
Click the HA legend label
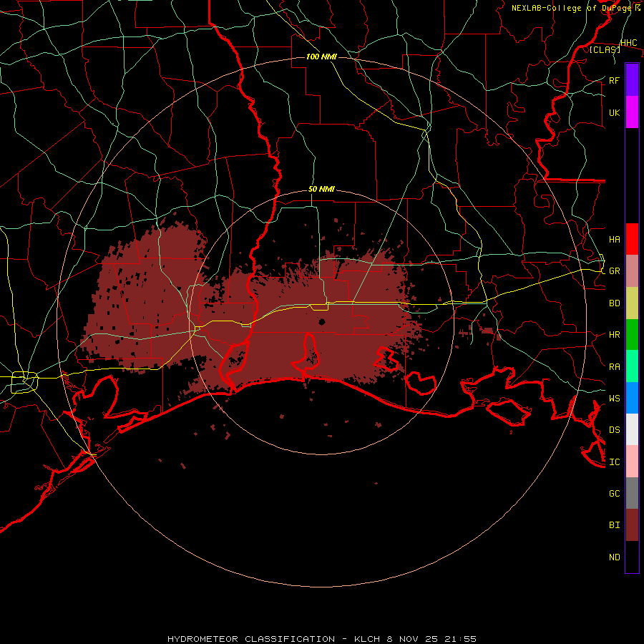pyautogui.click(x=615, y=239)
